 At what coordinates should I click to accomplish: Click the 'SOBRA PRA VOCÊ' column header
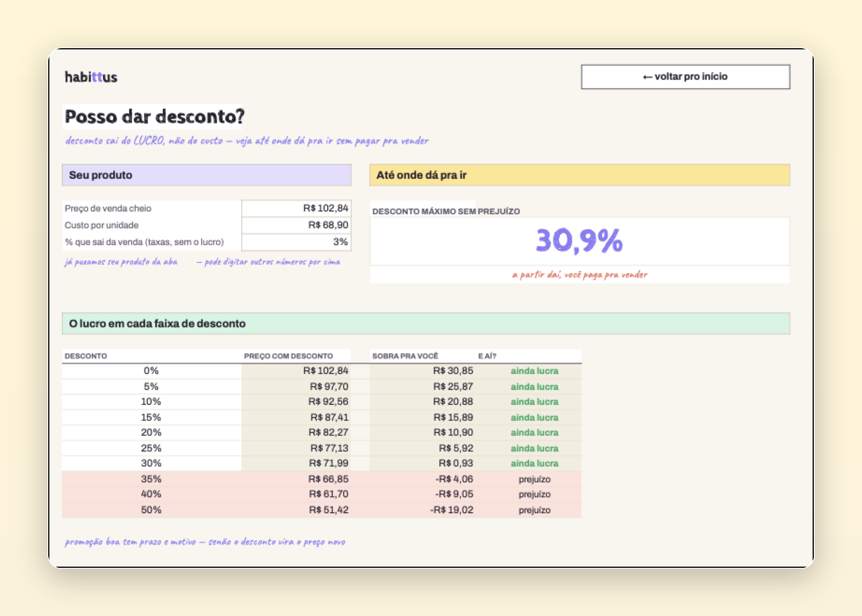[x=405, y=356]
